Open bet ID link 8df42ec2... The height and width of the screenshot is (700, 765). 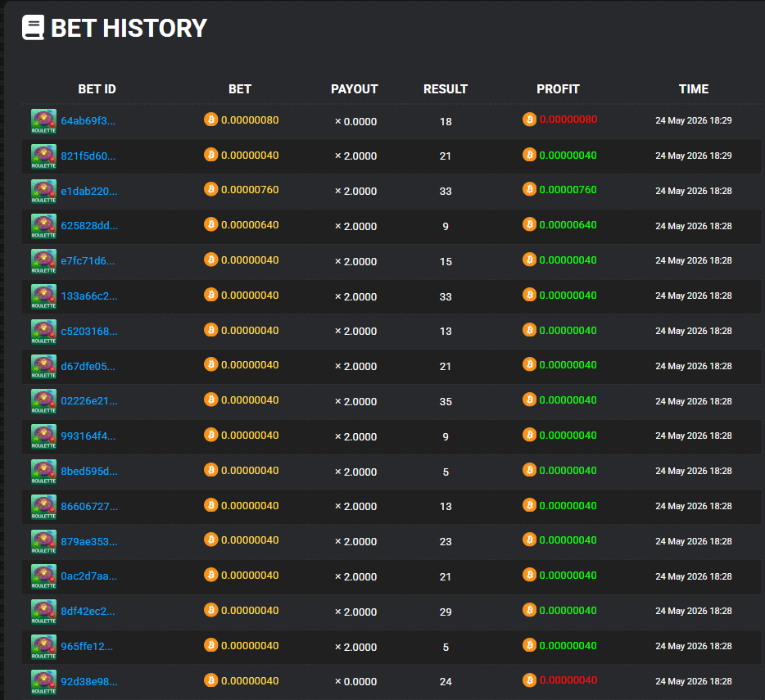click(x=88, y=612)
